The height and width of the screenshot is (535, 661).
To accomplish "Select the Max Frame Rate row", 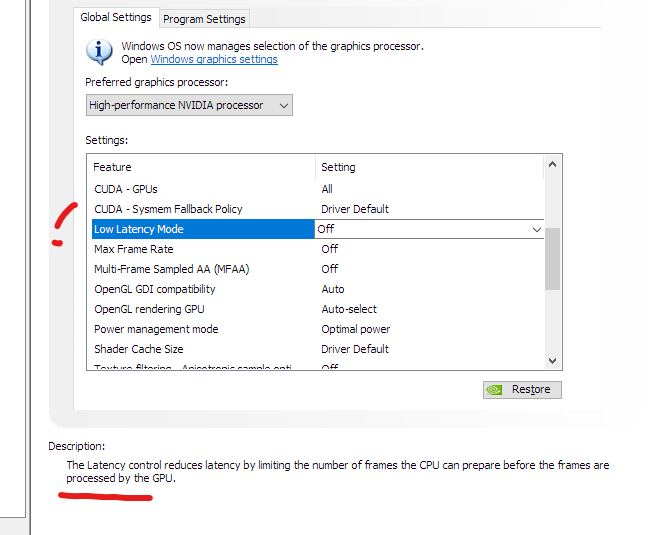I will click(x=318, y=249).
